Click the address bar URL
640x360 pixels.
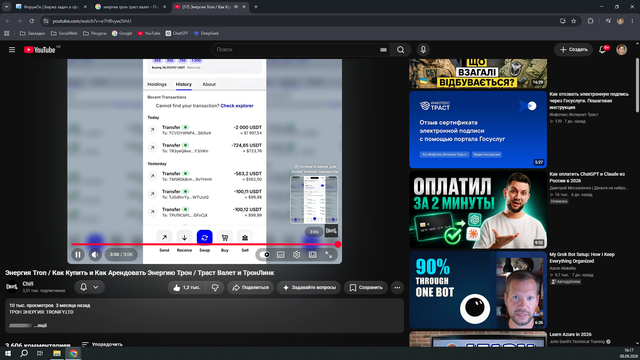91,21
